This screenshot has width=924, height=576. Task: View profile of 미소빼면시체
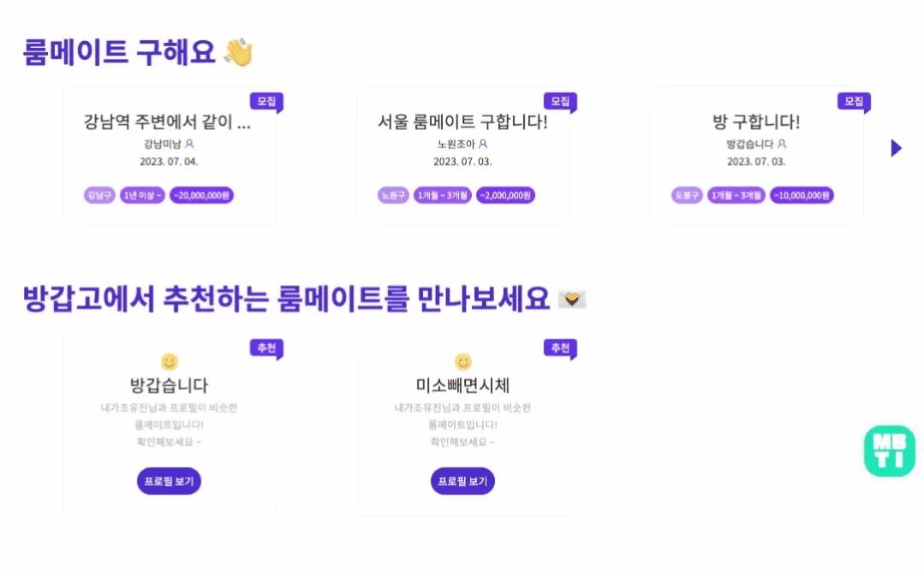tap(462, 481)
